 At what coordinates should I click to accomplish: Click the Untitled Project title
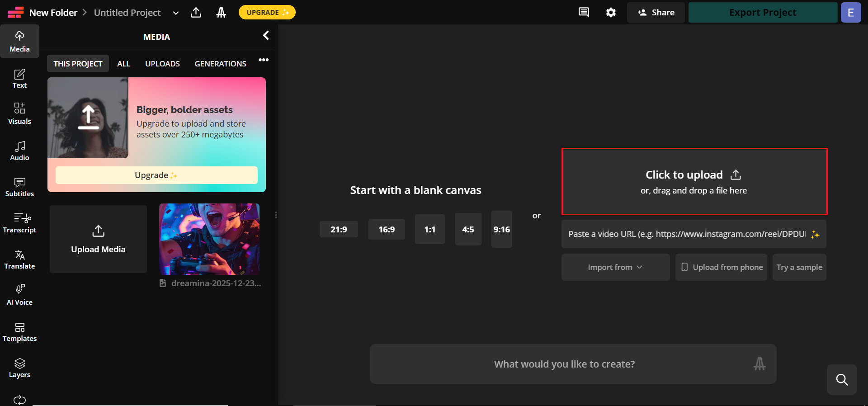[x=127, y=13]
